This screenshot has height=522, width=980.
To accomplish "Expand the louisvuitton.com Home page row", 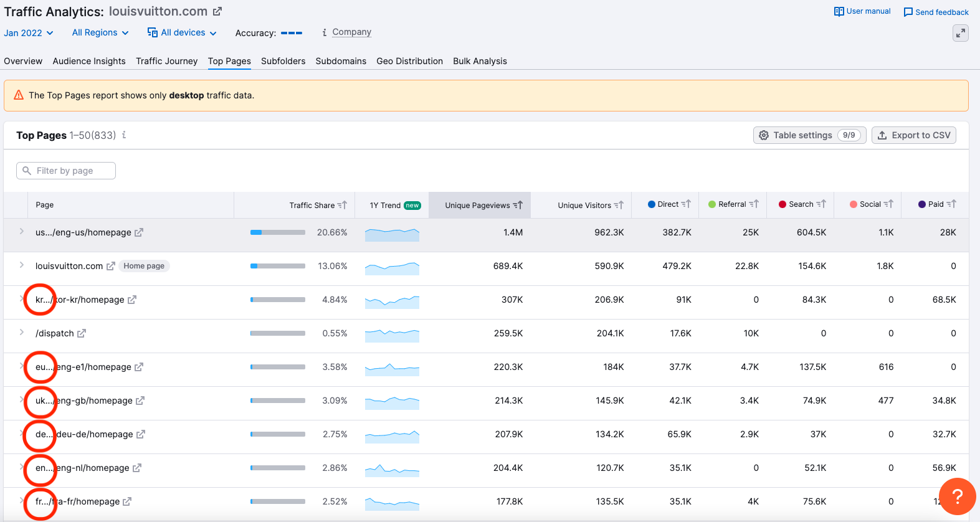I will click(x=21, y=265).
